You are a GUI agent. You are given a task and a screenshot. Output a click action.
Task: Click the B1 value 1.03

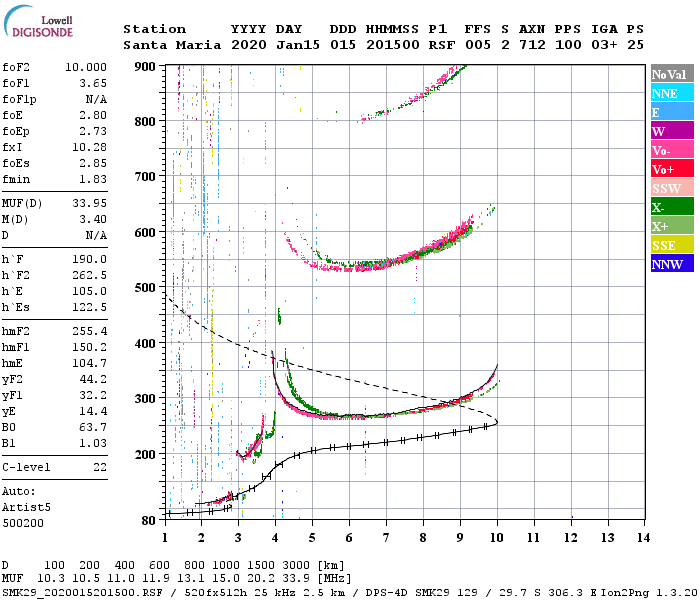[x=93, y=443]
